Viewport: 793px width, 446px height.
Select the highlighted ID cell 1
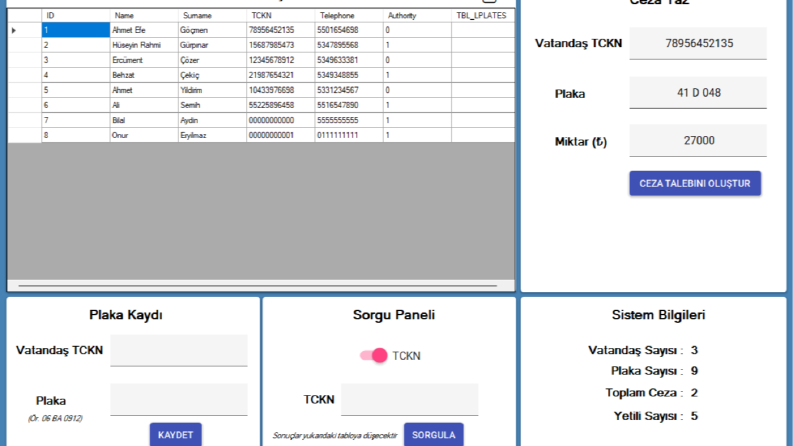tap(75, 30)
